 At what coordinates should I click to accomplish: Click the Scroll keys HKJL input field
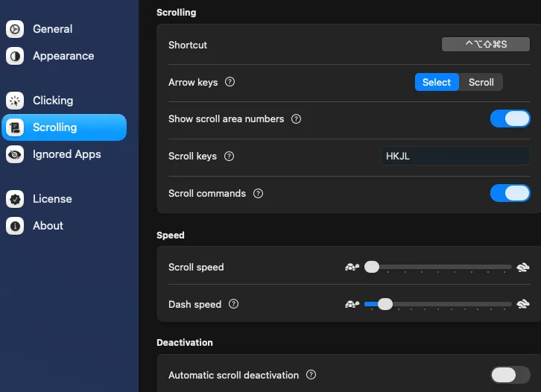[x=455, y=156]
